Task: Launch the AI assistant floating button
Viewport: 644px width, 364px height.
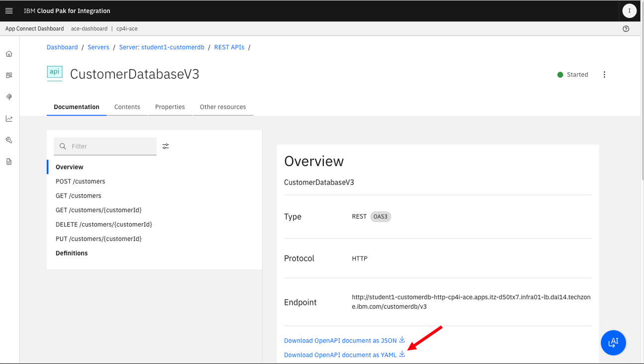Action: coord(613,343)
